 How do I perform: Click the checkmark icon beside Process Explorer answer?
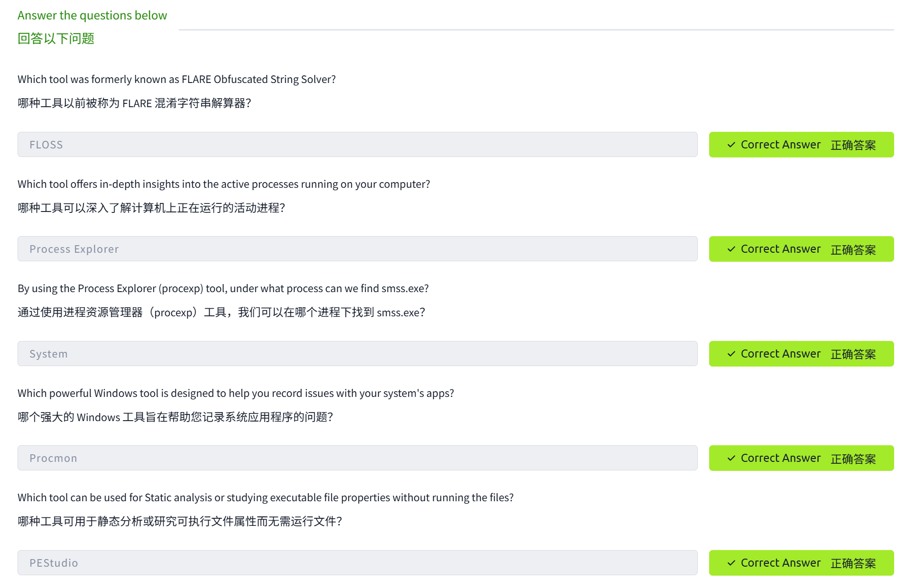(731, 249)
